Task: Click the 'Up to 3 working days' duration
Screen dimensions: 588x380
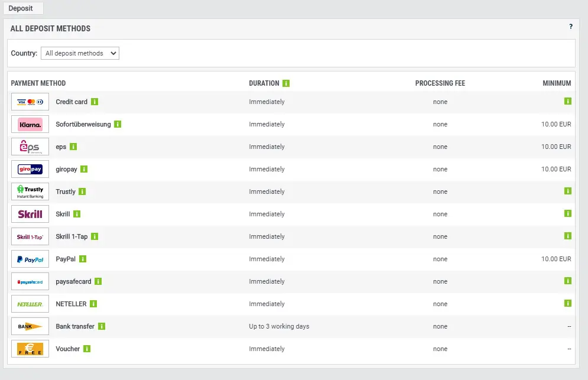Action: coord(279,326)
